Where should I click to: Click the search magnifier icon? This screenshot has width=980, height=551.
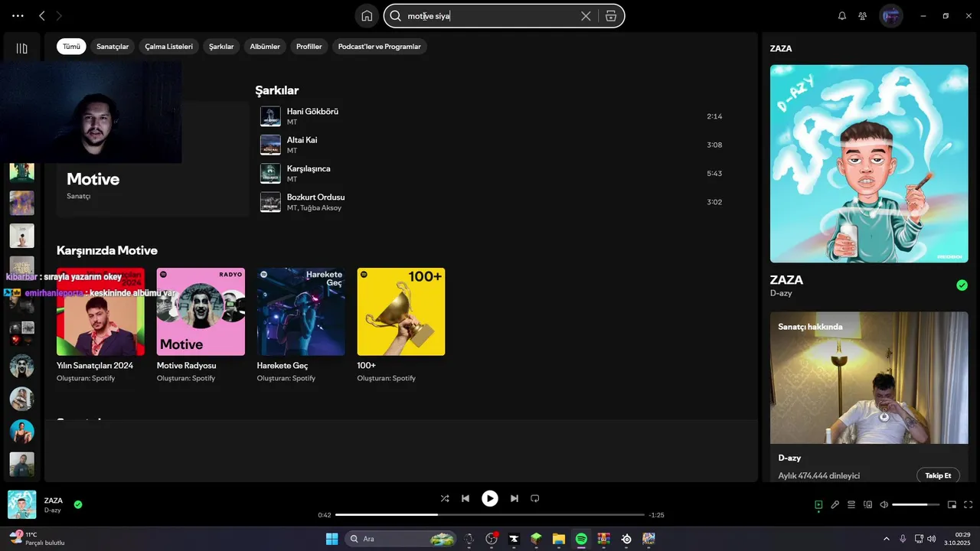pos(396,16)
